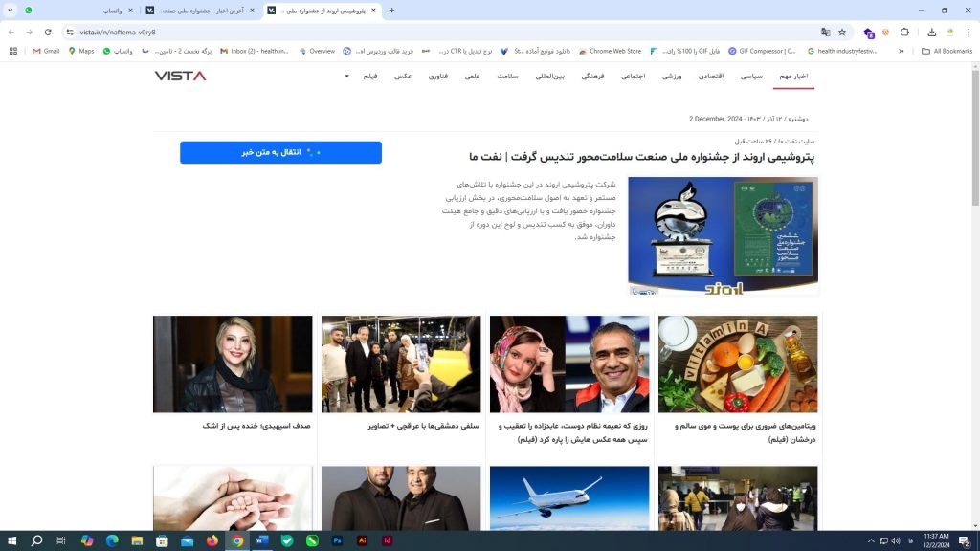Select the اخبار مهم navigation tab
This screenshot has width=980, height=551.
tap(793, 76)
